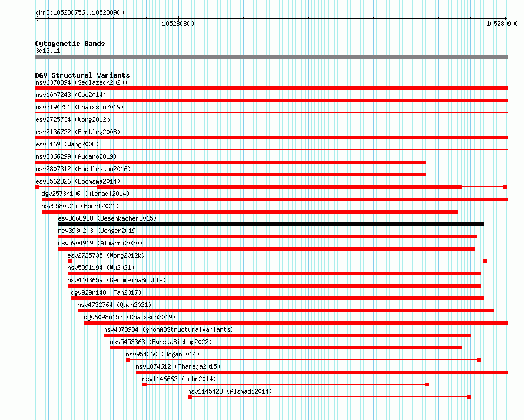524x420 pixels.
Task: Open nsv1074612 (Thareja2015) variant
Action: pos(178,366)
